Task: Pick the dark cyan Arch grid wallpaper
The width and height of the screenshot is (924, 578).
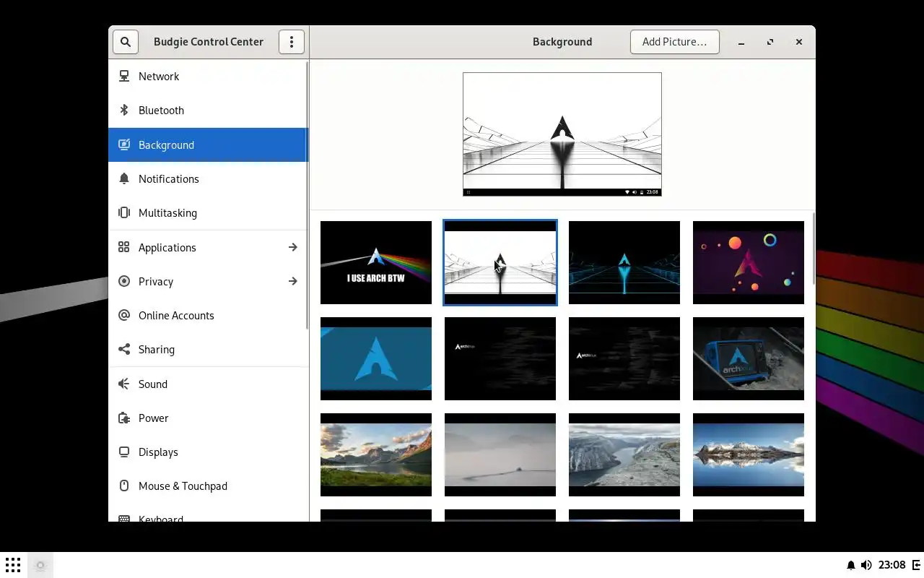Action: click(624, 262)
